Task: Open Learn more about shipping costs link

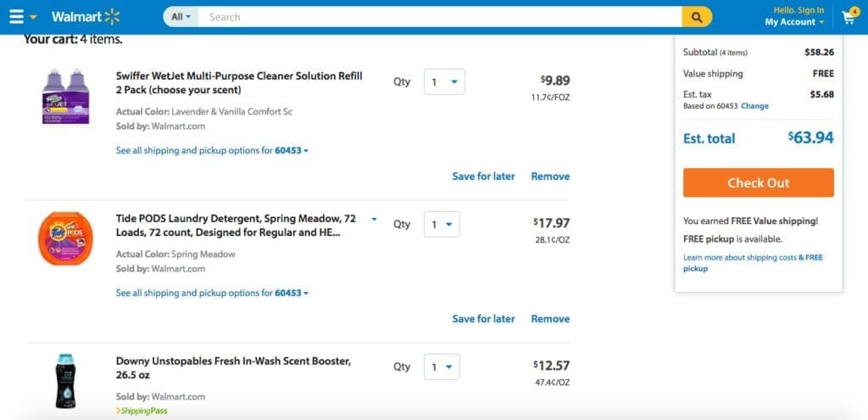Action: point(753,258)
